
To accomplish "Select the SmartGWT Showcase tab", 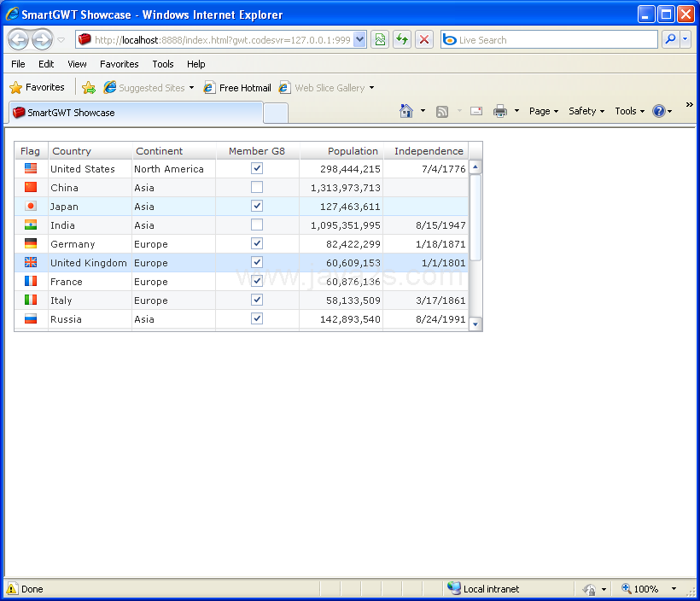I will [136, 113].
